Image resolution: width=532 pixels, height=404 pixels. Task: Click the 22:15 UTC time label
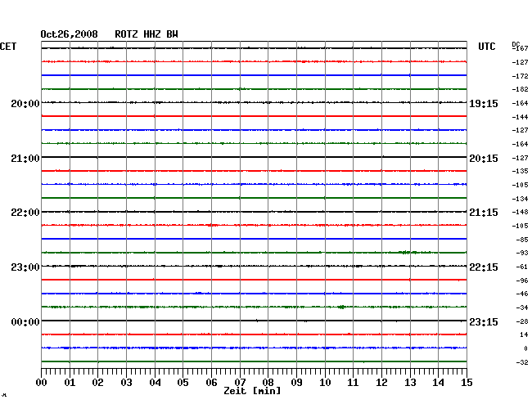coord(484,267)
